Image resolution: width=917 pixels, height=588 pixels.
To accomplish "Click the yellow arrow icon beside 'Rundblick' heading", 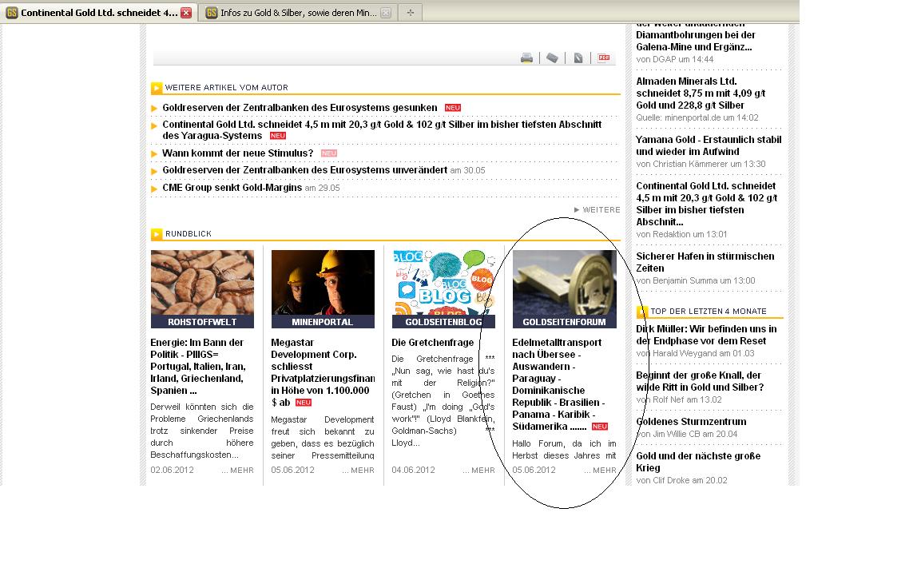I will point(157,234).
